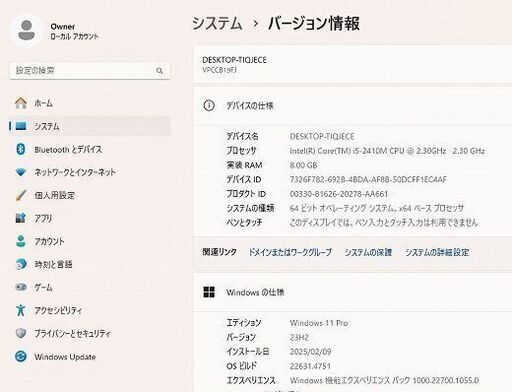Click the Windows Update sync icon

click(21, 356)
